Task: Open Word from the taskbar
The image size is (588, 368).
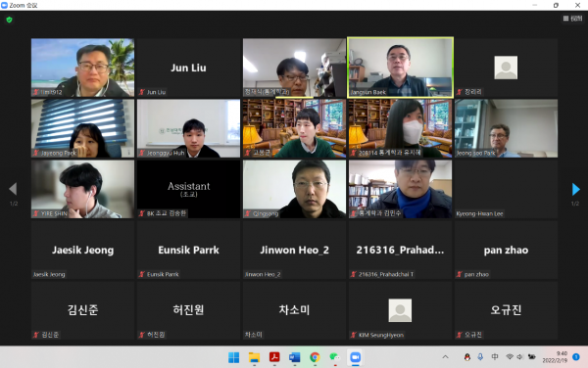Action: (x=294, y=357)
